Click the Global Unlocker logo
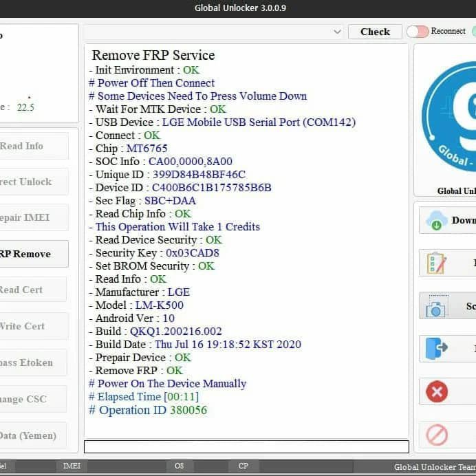This screenshot has height=476, width=476. click(x=449, y=116)
